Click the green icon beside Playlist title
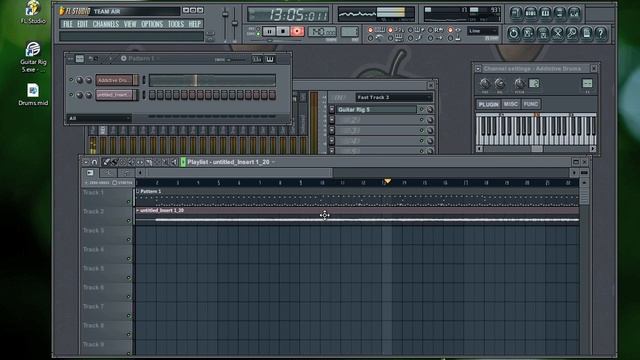This screenshot has height=360, width=640. pyautogui.click(x=183, y=162)
